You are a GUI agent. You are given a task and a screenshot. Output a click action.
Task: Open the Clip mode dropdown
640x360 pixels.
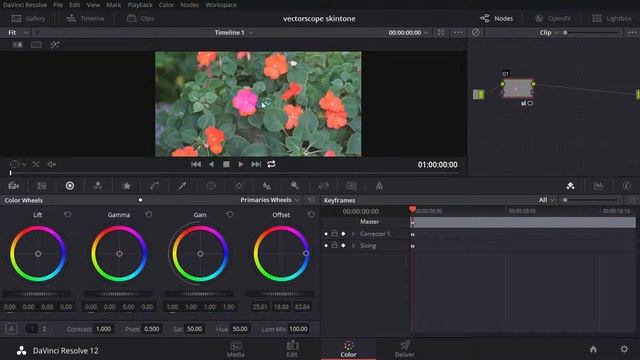[x=549, y=32]
